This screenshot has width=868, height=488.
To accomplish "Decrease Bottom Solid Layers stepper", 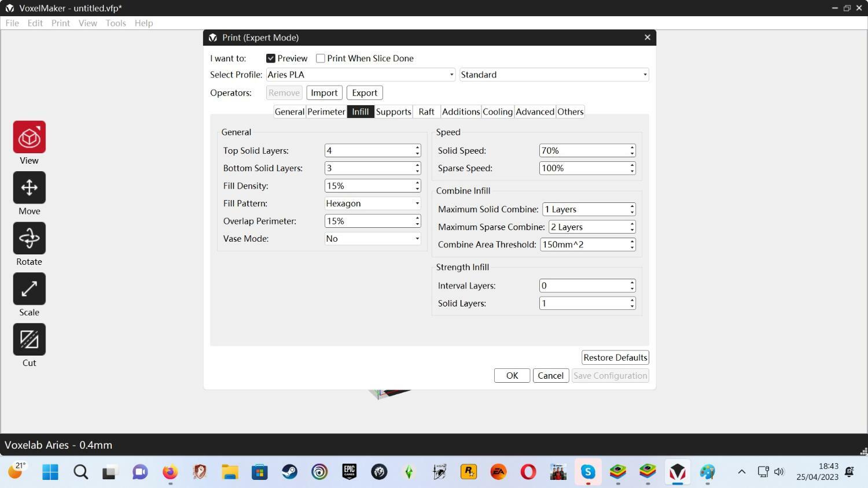I will pyautogui.click(x=417, y=172).
